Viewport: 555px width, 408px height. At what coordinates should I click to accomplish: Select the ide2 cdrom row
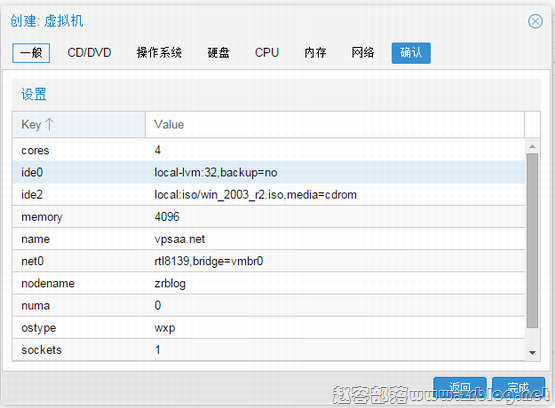pos(268,195)
